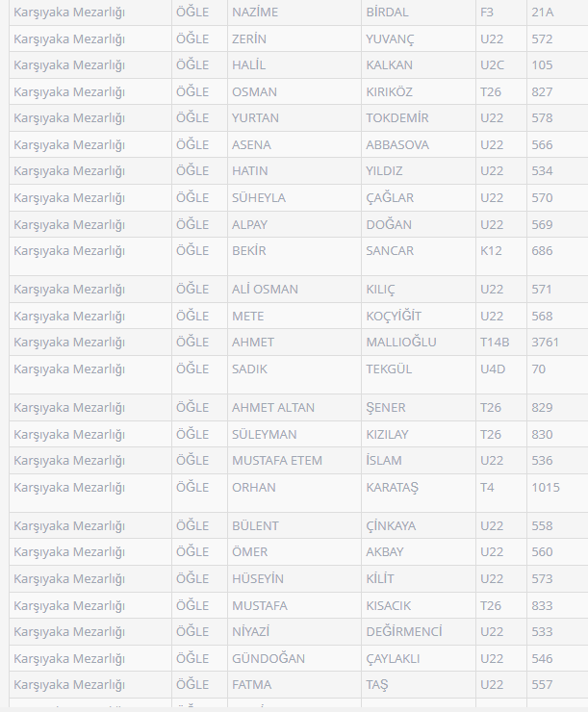Click the ÖĞLE cell in the HATIN row
588x712 pixels.
pos(192,171)
